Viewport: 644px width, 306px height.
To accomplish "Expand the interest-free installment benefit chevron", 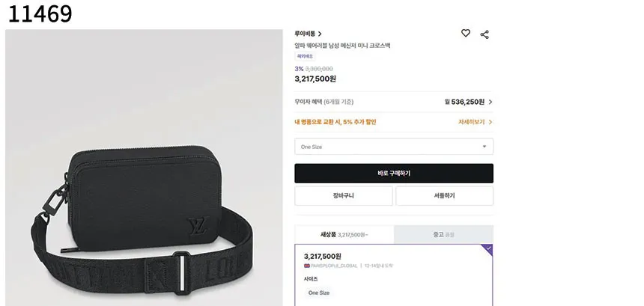I will (x=490, y=102).
